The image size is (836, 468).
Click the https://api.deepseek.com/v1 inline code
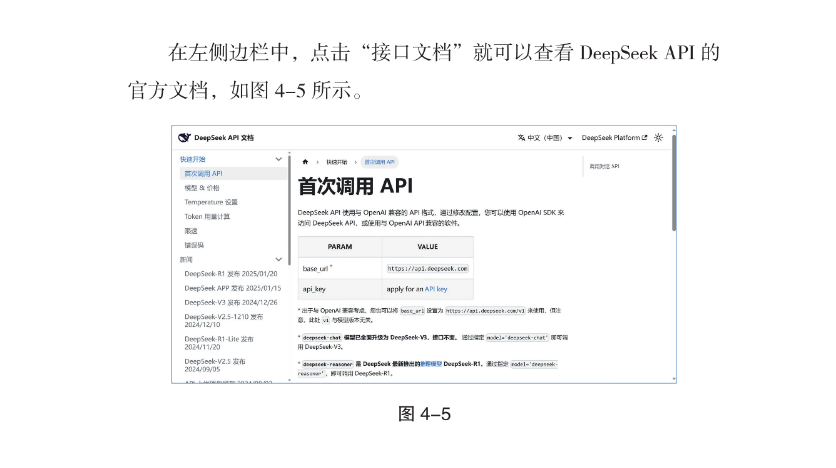pos(485,310)
